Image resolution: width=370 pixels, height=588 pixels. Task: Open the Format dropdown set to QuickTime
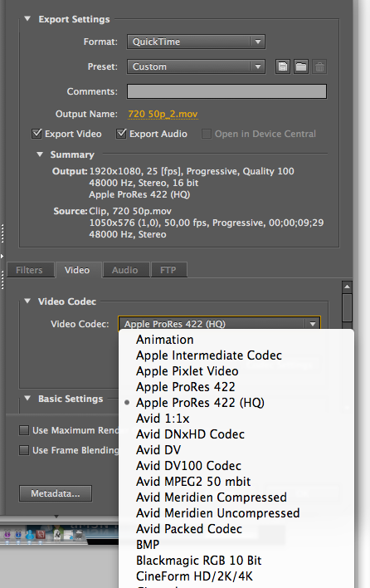coord(196,42)
